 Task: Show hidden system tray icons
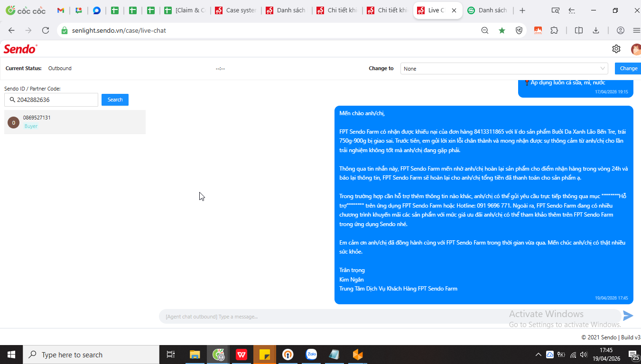[x=538, y=355]
